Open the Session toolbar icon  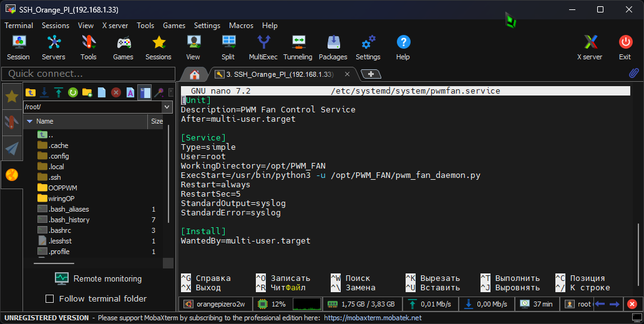[19, 47]
